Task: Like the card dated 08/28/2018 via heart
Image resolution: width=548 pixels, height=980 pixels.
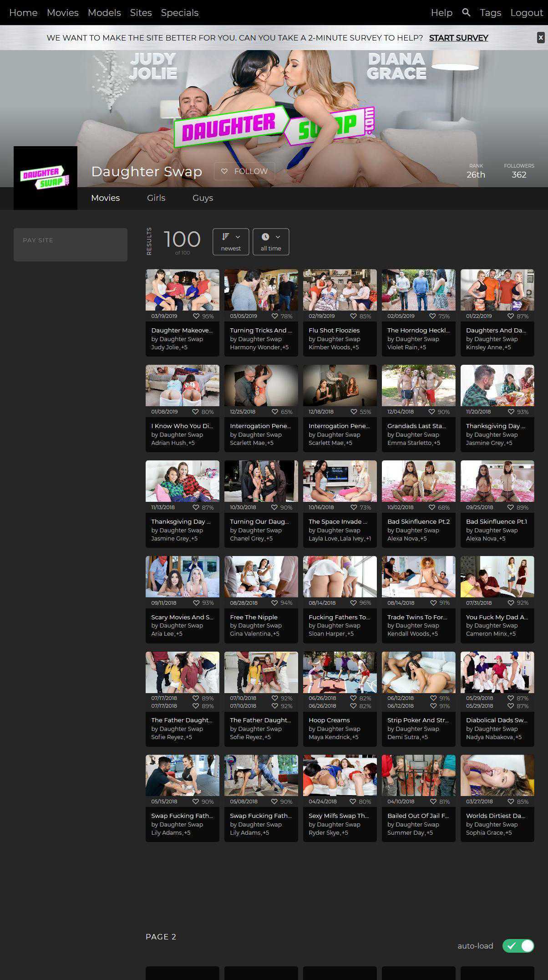Action: (x=275, y=603)
